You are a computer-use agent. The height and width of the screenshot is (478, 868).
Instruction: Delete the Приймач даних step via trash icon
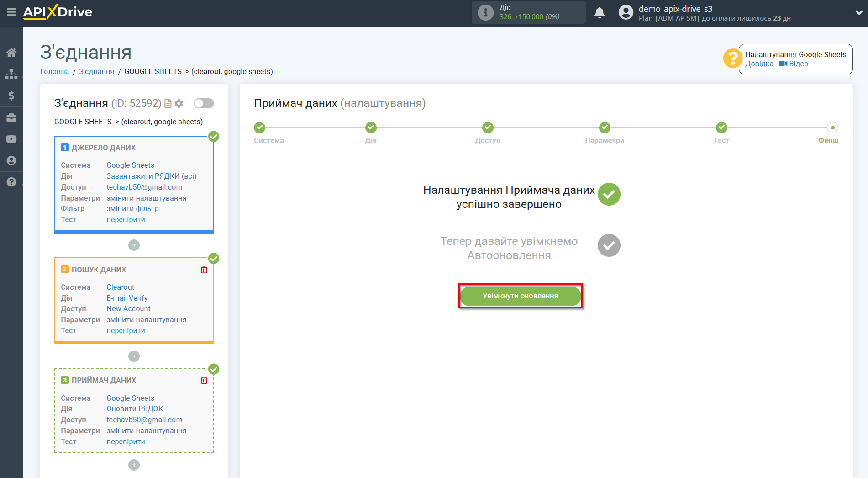[x=204, y=380]
